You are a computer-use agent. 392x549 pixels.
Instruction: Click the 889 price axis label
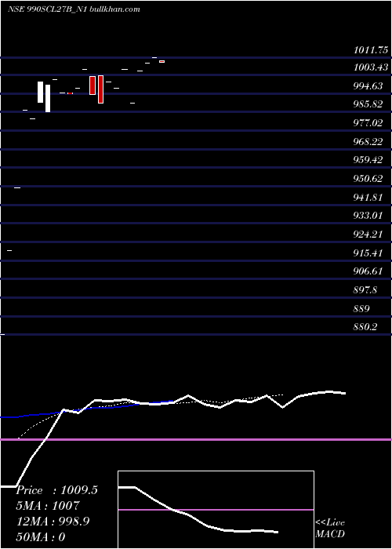click(x=361, y=308)
